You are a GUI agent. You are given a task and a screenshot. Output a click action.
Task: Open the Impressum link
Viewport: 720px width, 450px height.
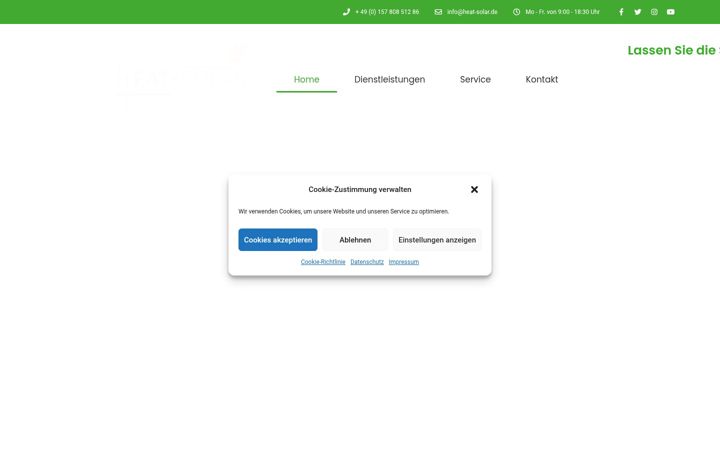point(404,262)
